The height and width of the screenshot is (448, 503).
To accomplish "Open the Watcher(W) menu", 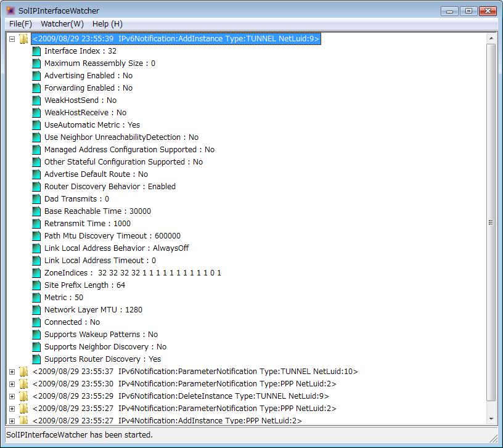I will [62, 24].
